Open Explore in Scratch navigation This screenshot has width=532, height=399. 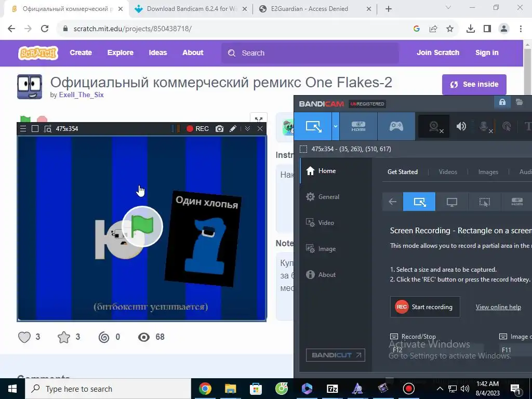click(121, 52)
